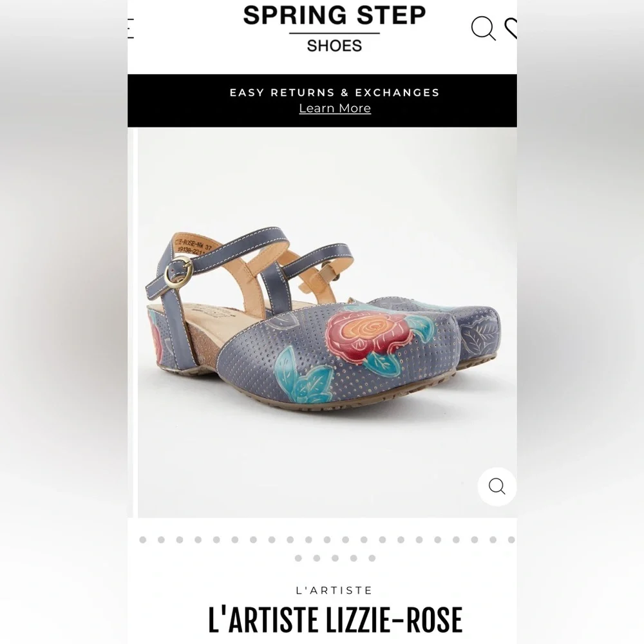The width and height of the screenshot is (644, 644).
Task: Click the Easy Returns & Exchanges banner
Action: [x=334, y=93]
